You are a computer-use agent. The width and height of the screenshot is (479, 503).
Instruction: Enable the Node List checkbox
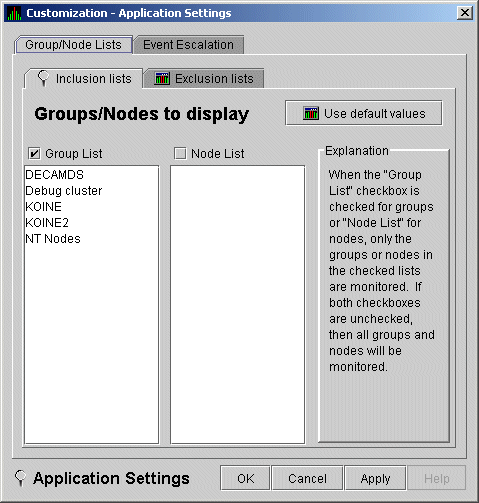coord(180,154)
